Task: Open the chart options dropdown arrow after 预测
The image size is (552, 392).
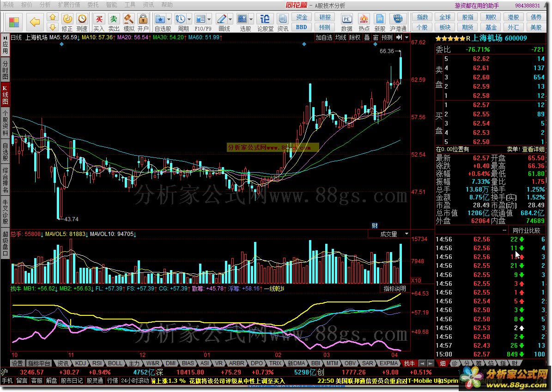Action: [406, 37]
